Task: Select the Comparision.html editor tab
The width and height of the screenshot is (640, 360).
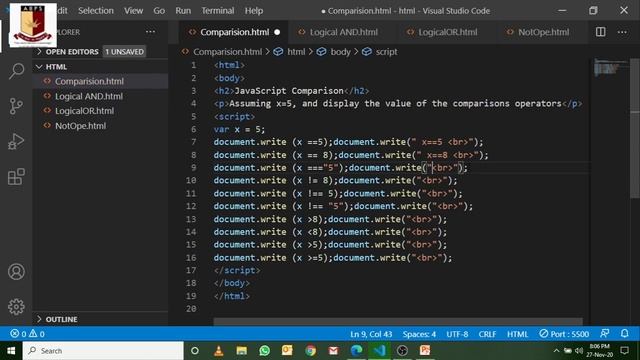Action: click(x=234, y=32)
